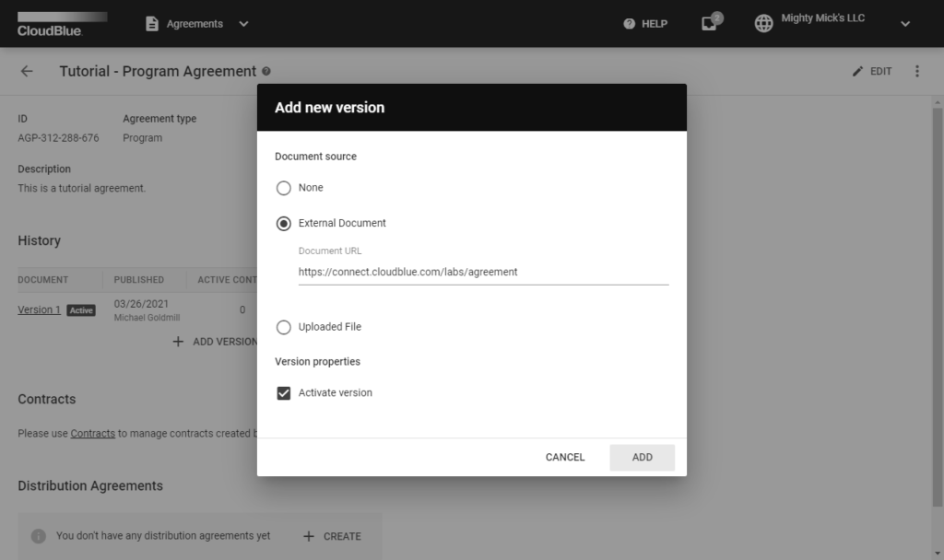This screenshot has width=944, height=560.
Task: Open notifications via the badge icon
Action: point(709,23)
